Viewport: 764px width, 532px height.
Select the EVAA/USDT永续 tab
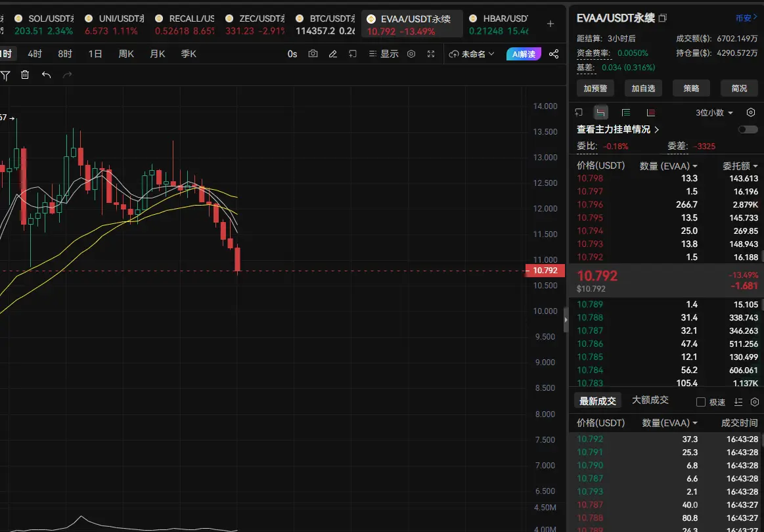[412, 24]
